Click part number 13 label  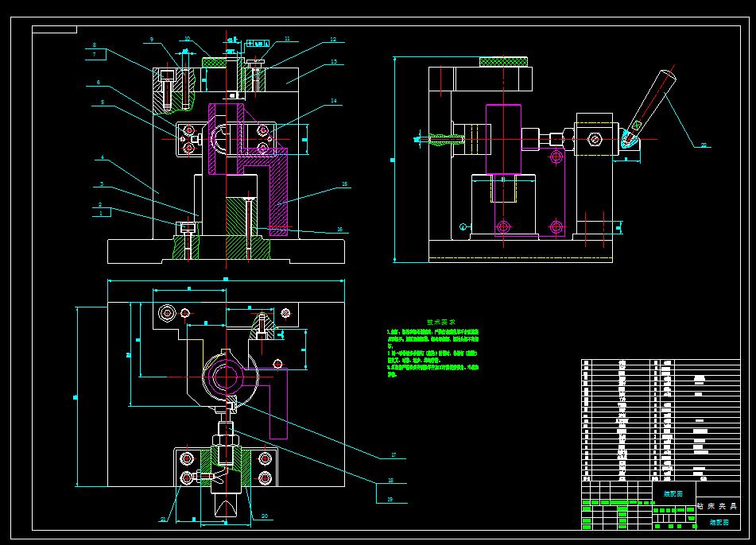coord(334,62)
